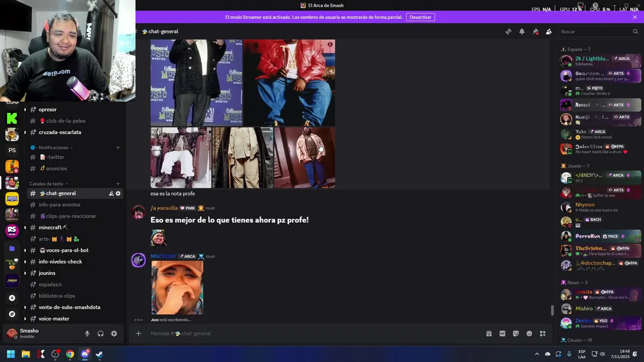Open member Nhymon in member list
The width and height of the screenshot is (644, 362).
coord(600,207)
